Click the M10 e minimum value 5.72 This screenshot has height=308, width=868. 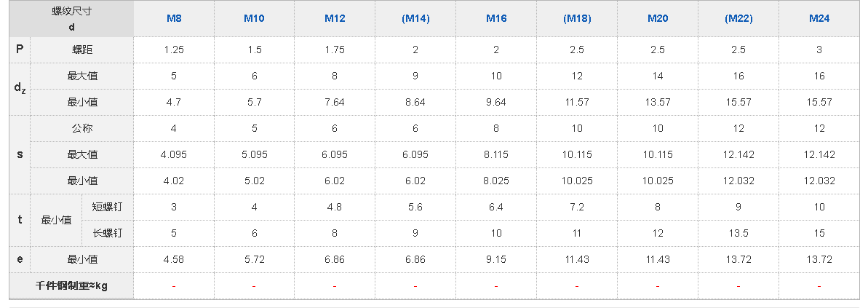(x=254, y=259)
